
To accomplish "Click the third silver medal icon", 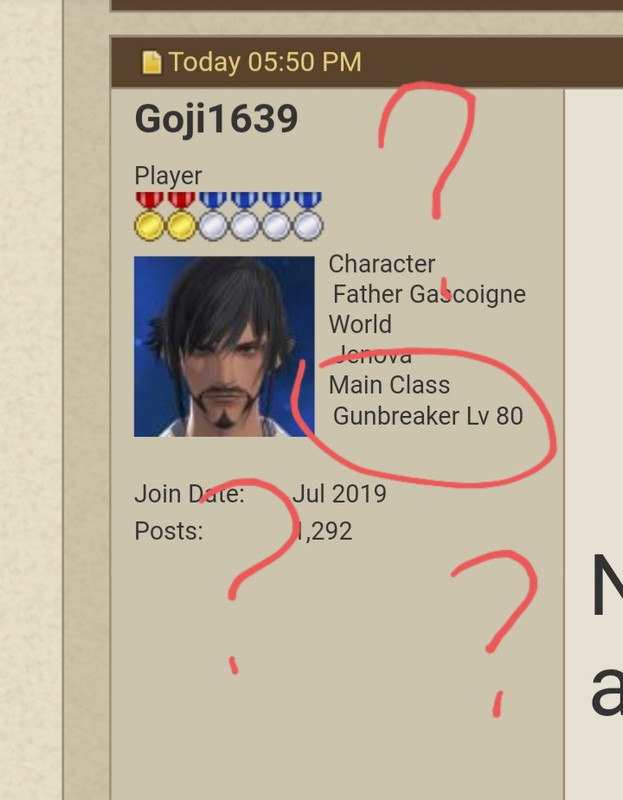I will coord(276,216).
